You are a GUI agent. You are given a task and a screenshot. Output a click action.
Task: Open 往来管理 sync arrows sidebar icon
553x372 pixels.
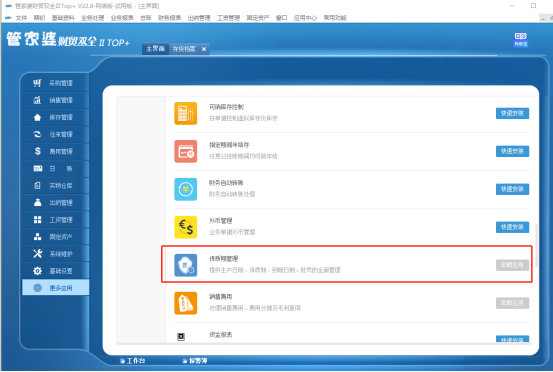point(37,134)
